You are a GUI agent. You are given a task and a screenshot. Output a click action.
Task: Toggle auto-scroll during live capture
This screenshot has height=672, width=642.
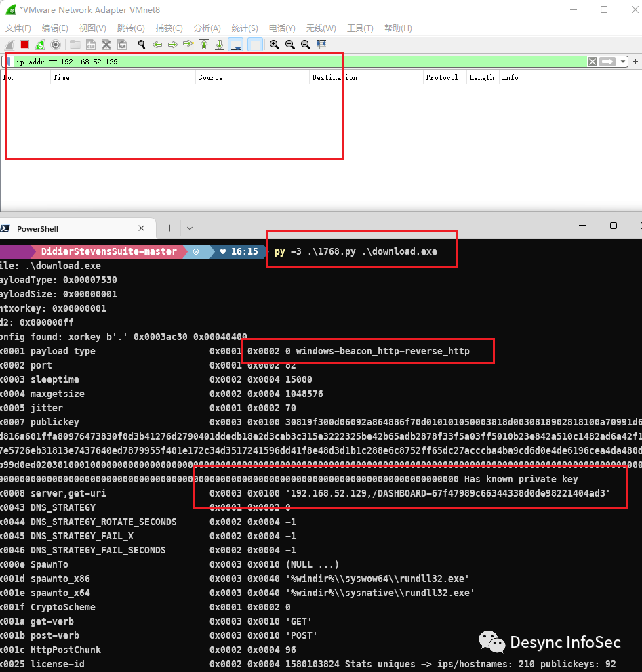(x=236, y=45)
